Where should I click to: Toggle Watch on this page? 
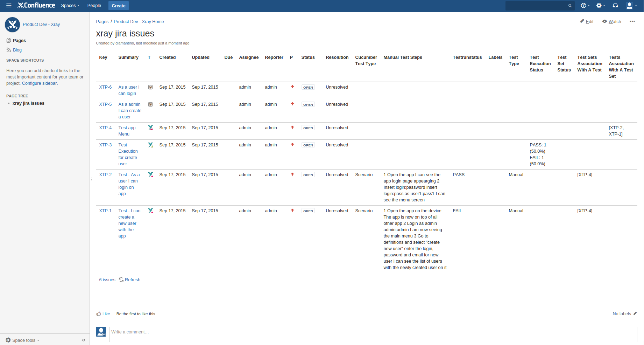pos(611,22)
